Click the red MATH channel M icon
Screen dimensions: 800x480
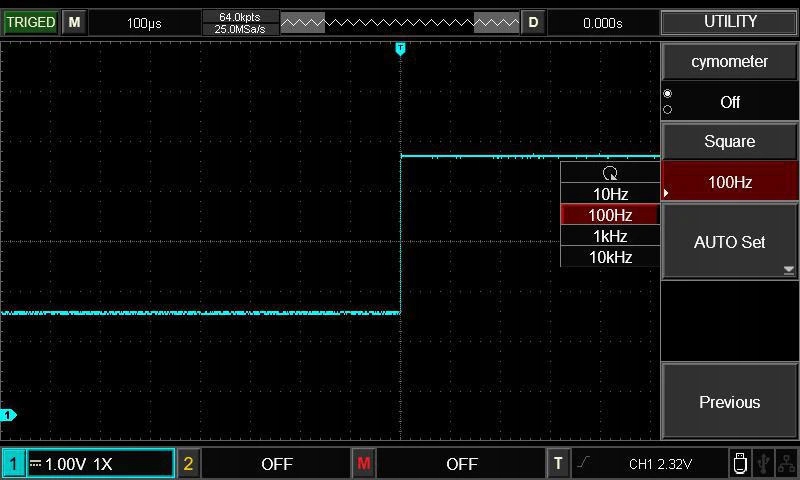[363, 464]
